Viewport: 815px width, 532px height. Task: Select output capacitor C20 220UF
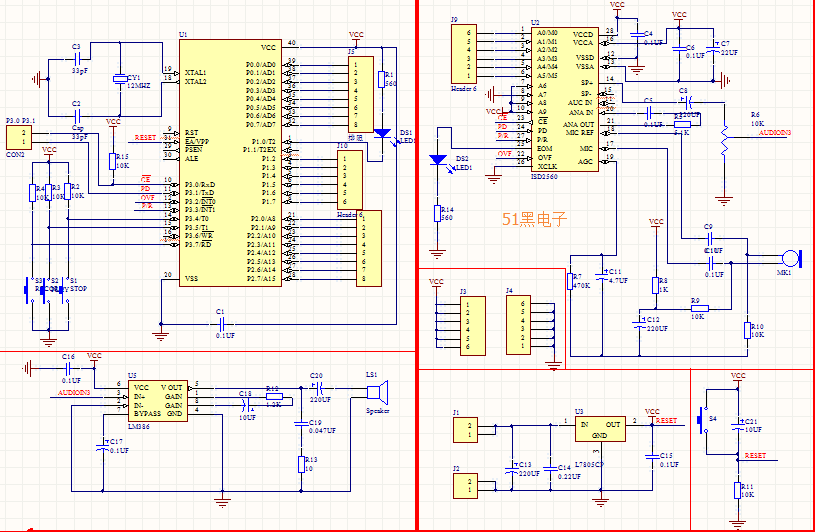click(318, 388)
